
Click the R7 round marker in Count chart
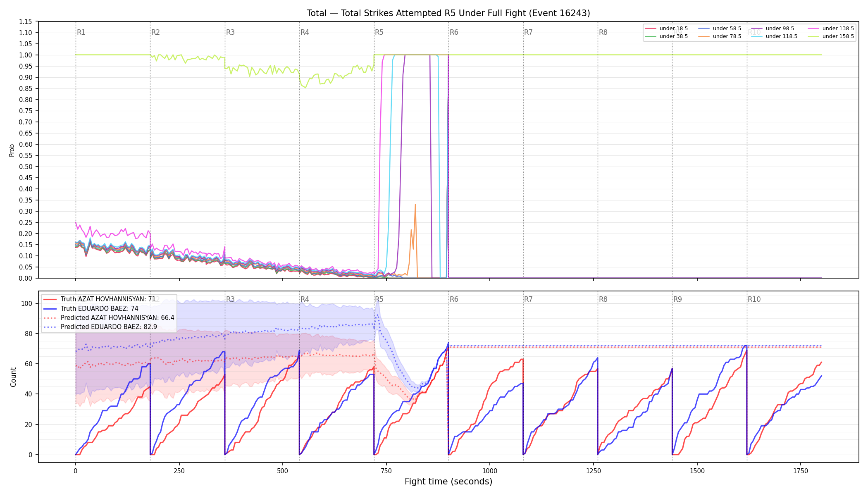528,299
